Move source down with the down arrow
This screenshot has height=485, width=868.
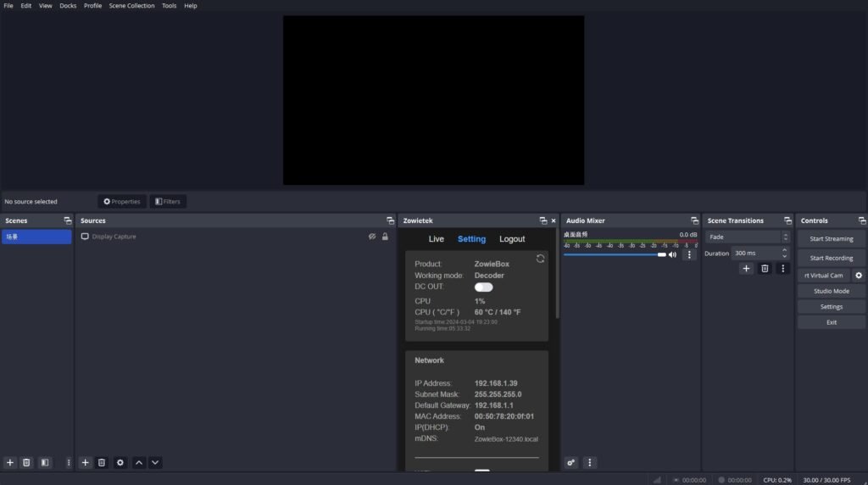(x=155, y=462)
